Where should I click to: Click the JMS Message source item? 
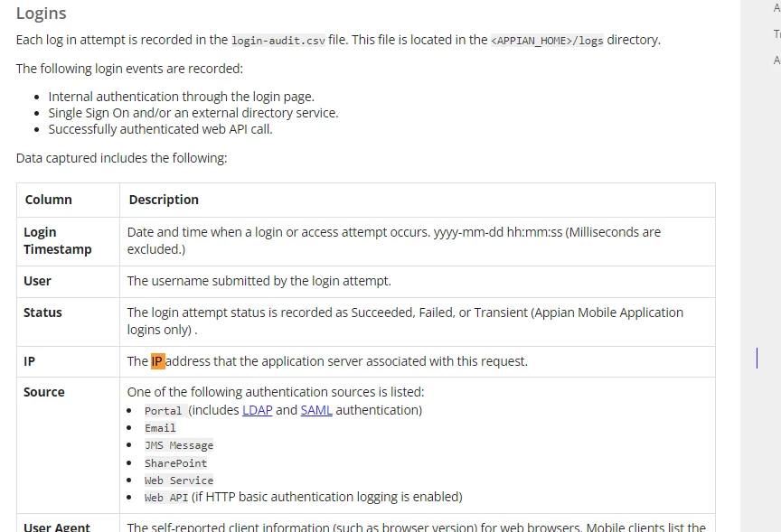tap(179, 445)
